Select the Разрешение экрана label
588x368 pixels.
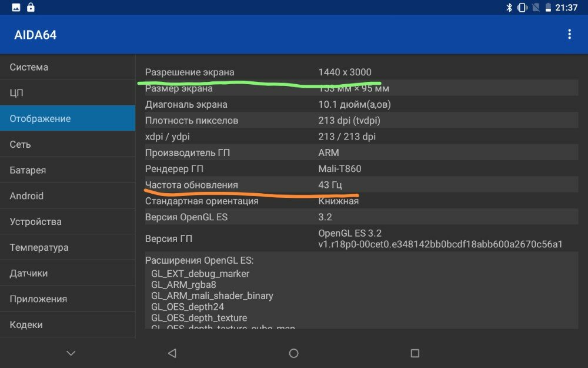(x=189, y=72)
